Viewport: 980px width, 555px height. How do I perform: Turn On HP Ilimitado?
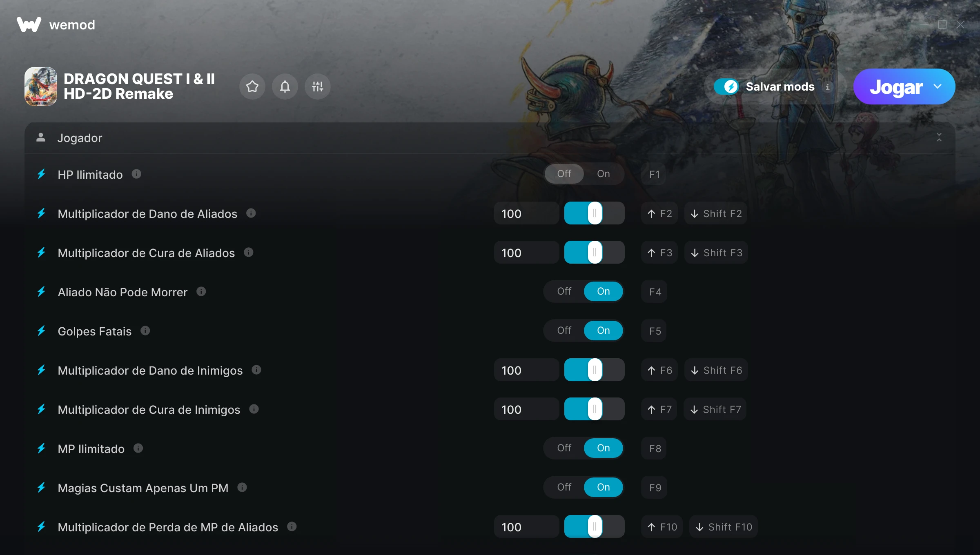pos(603,174)
